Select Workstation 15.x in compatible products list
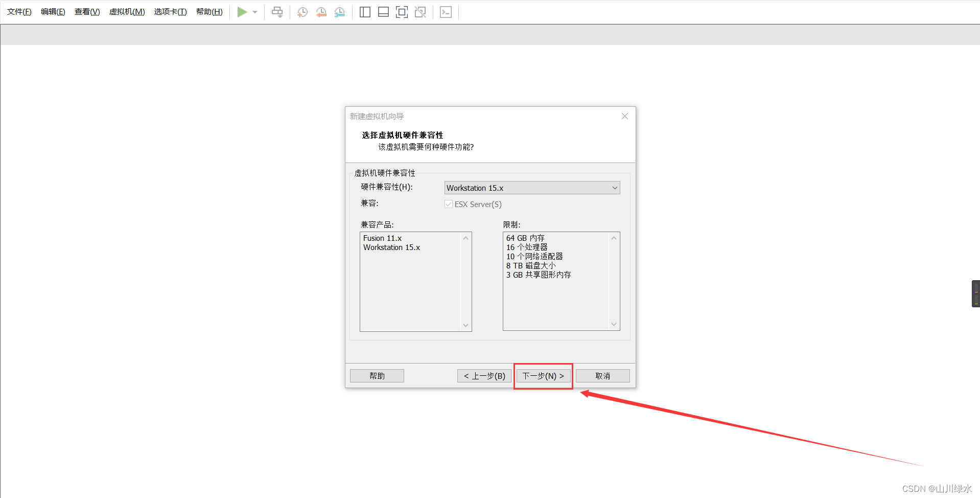The image size is (980, 498). tap(392, 247)
